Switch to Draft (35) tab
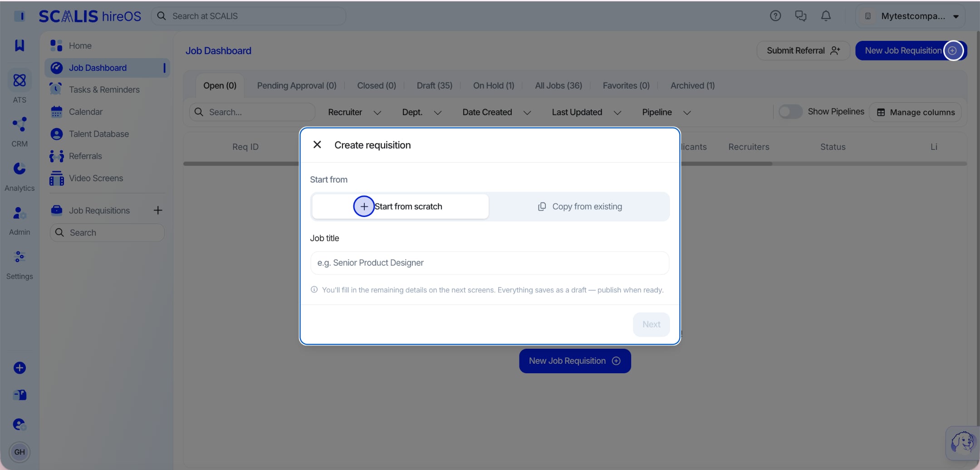The image size is (980, 470). [434, 85]
